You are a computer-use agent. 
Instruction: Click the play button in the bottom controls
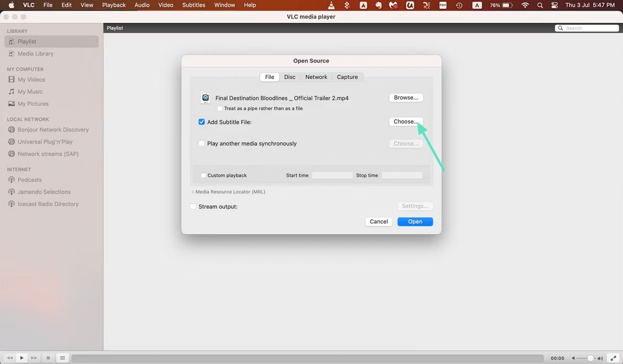[22, 358]
